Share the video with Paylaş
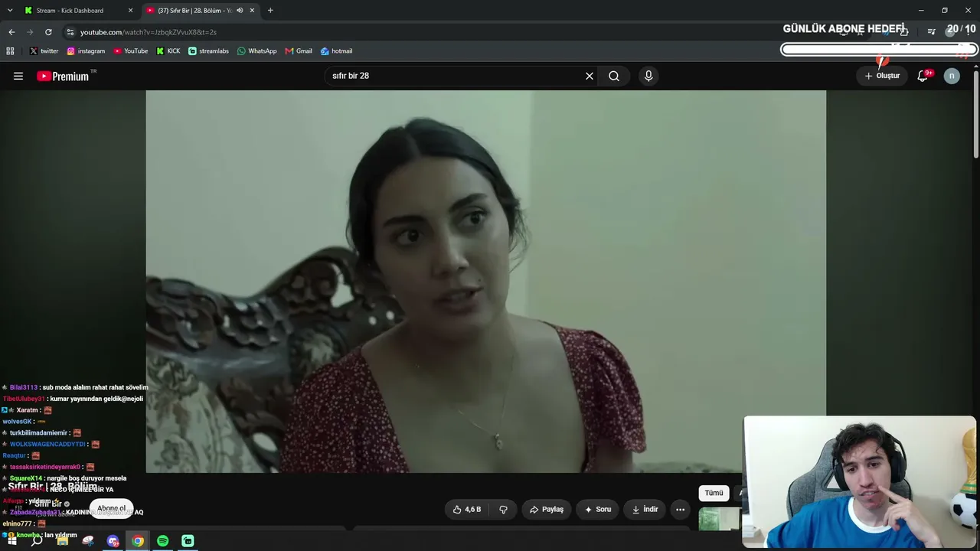 (547, 509)
